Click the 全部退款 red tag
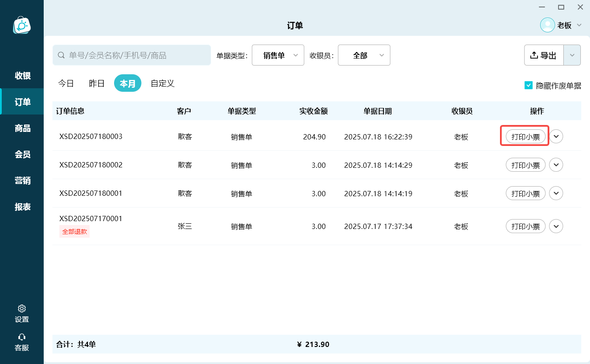 74,232
